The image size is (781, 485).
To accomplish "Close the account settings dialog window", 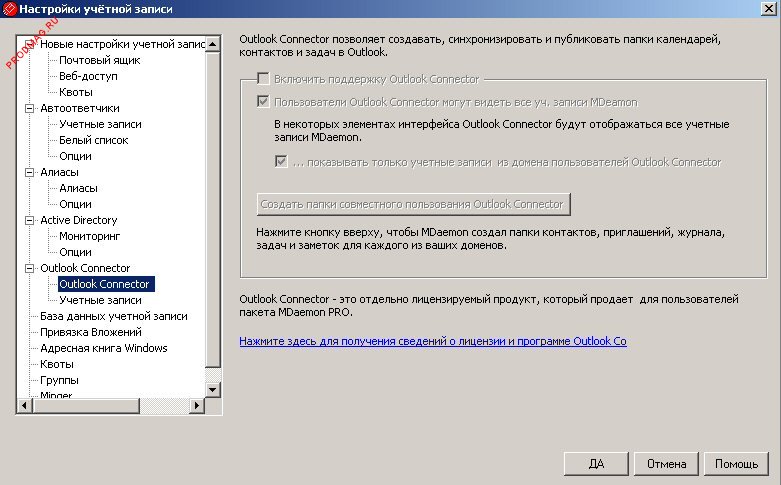I will 768,9.
